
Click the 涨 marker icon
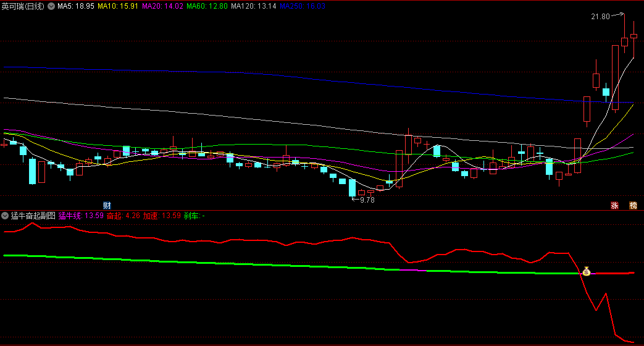[614, 206]
